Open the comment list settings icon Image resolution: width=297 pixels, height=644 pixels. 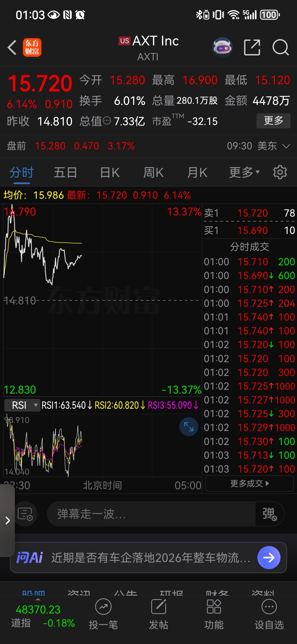coord(25,514)
